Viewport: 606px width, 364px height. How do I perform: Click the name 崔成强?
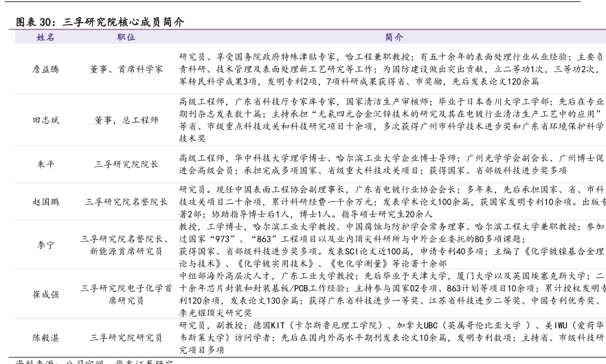click(46, 295)
